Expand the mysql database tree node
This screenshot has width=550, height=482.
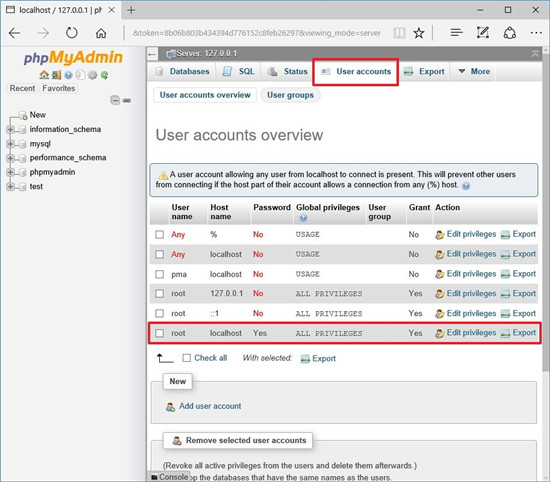point(10,144)
